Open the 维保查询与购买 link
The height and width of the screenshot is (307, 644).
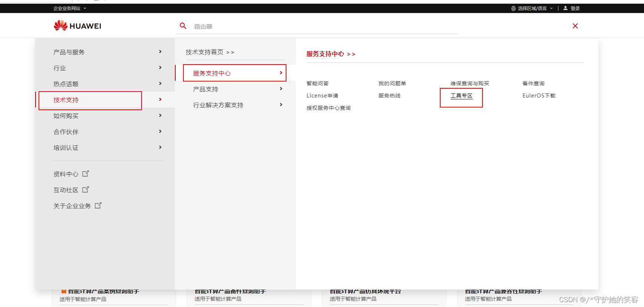[470, 83]
